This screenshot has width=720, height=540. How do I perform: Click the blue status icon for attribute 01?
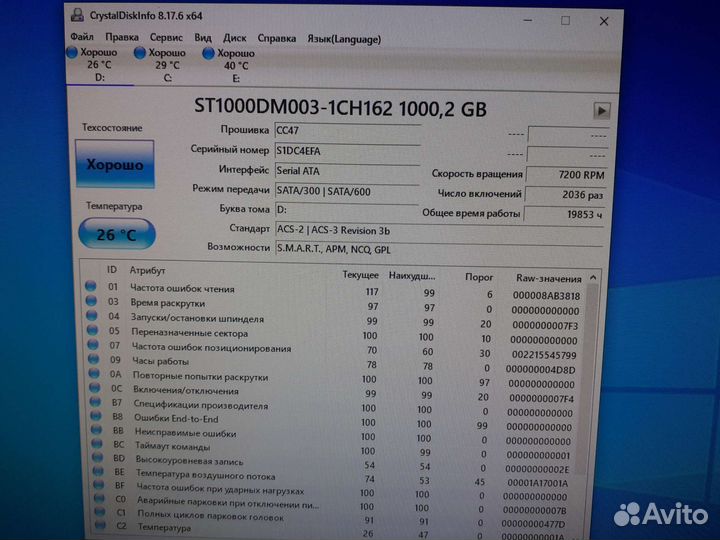coord(90,286)
